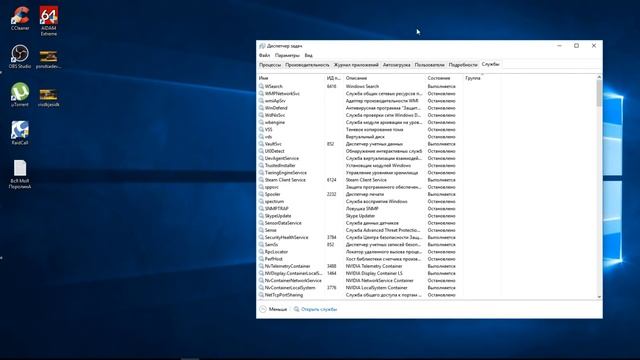This screenshot has height=360, width=640.
Task: Launch the OBS Studio desktop shortcut
Action: [20, 56]
